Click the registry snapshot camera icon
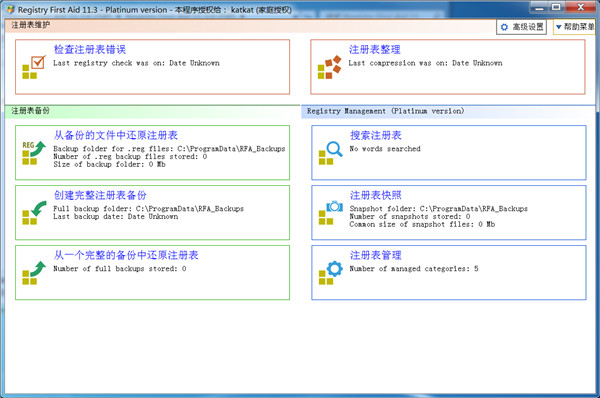The height and width of the screenshot is (398, 600). (x=330, y=213)
